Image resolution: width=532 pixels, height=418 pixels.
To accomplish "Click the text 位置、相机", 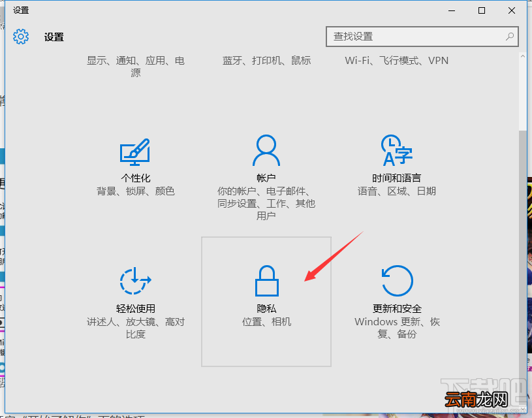I will 266,321.
